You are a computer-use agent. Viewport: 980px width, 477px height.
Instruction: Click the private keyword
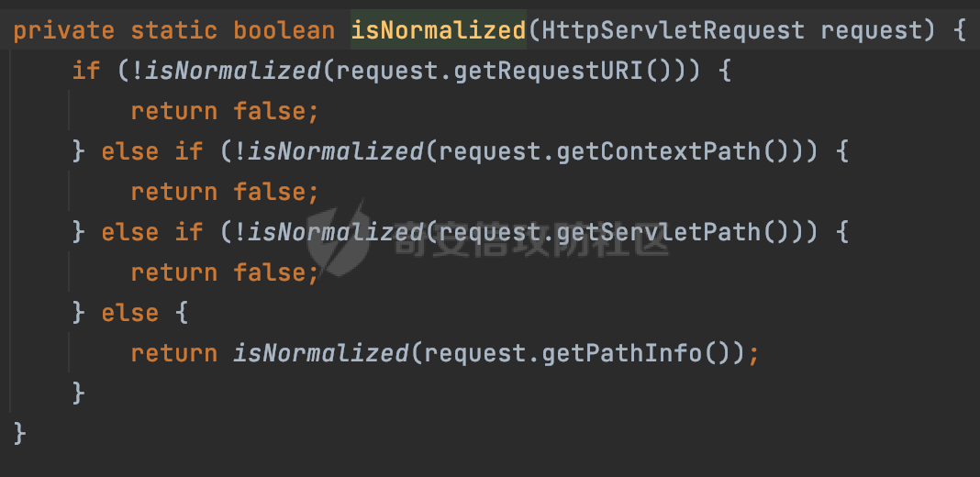tap(63, 30)
